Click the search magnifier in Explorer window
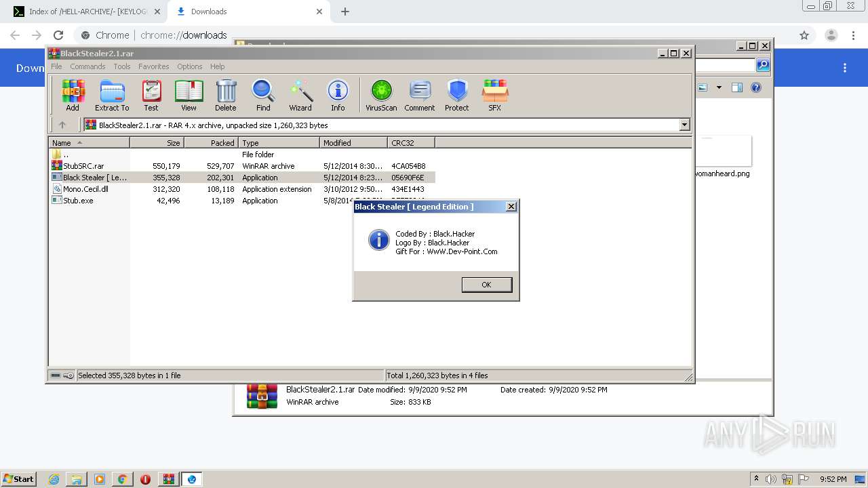The image size is (868, 488). pyautogui.click(x=763, y=65)
